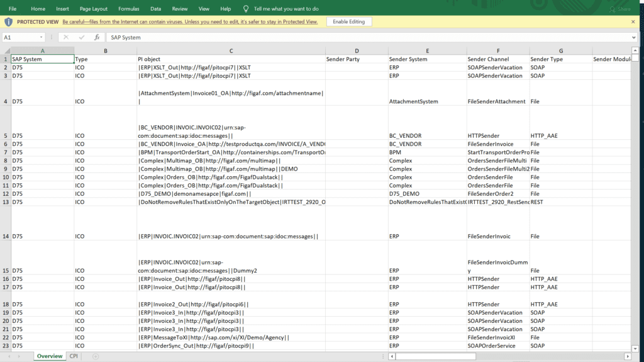Switch to the Home ribbon tab

(x=38, y=9)
